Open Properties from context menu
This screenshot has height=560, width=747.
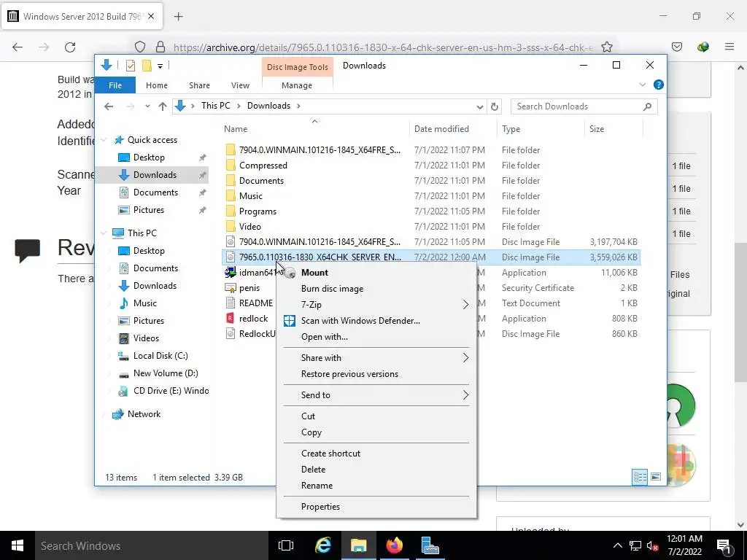point(320,507)
